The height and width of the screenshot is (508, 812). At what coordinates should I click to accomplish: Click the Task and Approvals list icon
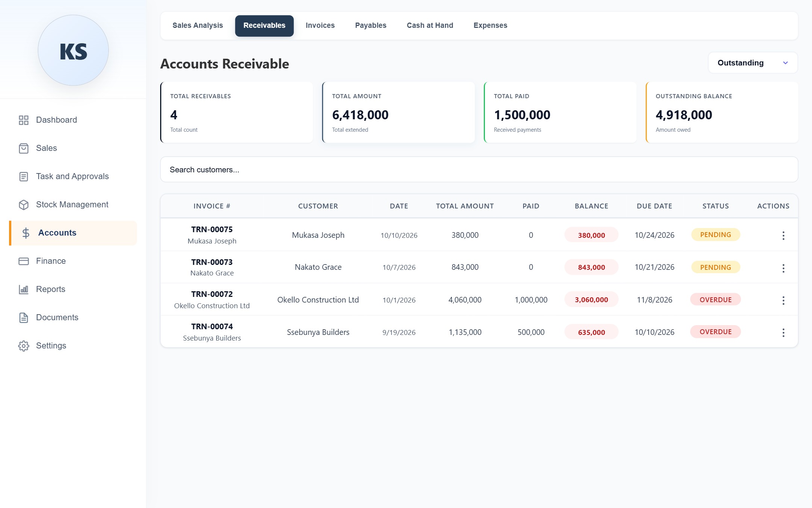tap(24, 176)
